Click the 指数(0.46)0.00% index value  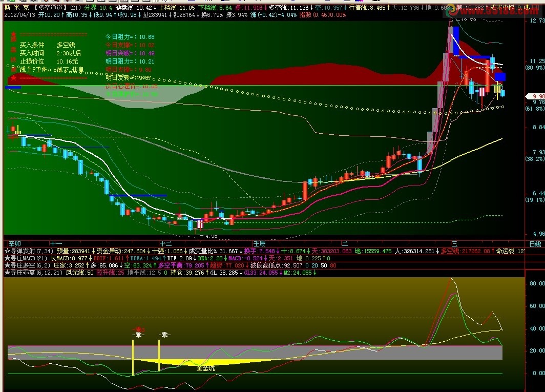pos(323,15)
